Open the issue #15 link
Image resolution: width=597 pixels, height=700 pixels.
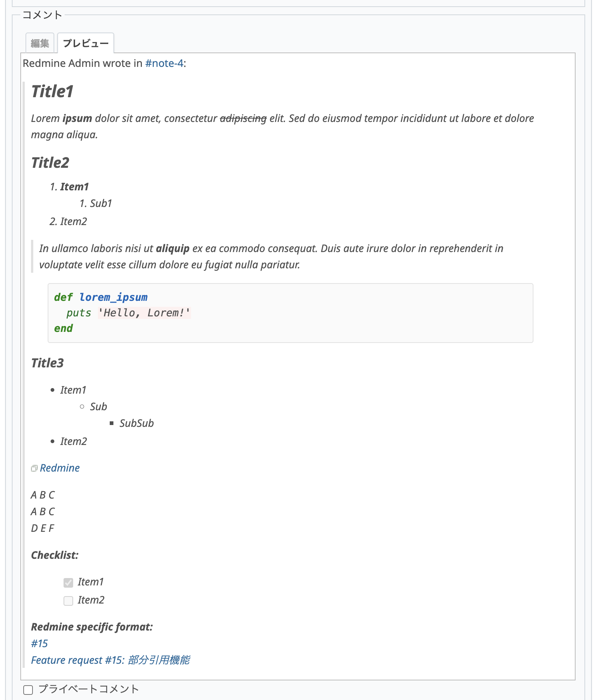(39, 643)
